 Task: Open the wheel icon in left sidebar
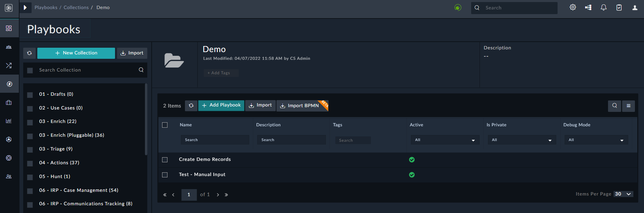(9, 158)
